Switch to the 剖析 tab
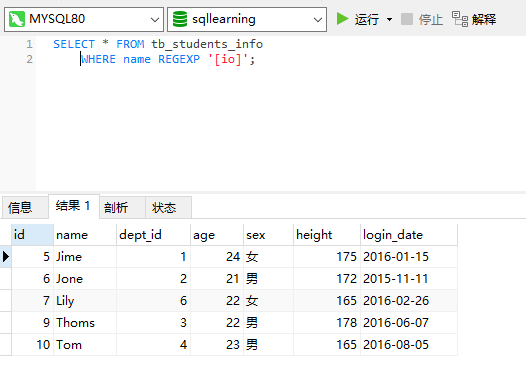Image resolution: width=526 pixels, height=373 pixels. (122, 208)
